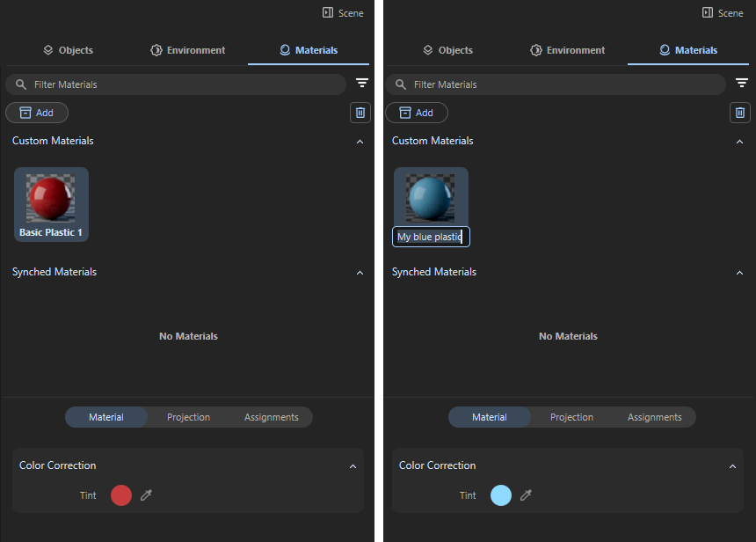This screenshot has height=542, width=756.
Task: Open the Environment tab
Action: coord(187,50)
